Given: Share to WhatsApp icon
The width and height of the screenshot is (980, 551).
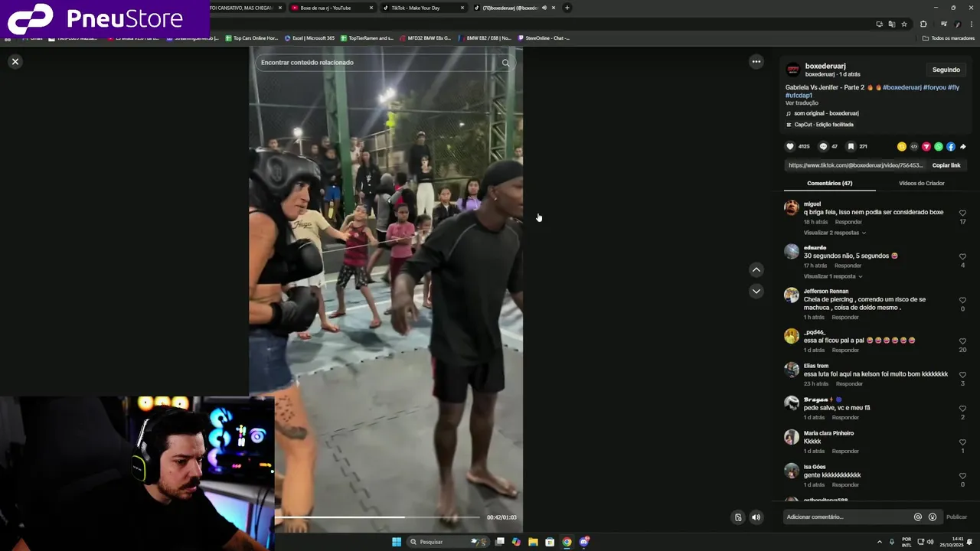Looking at the screenshot, I should [x=939, y=146].
